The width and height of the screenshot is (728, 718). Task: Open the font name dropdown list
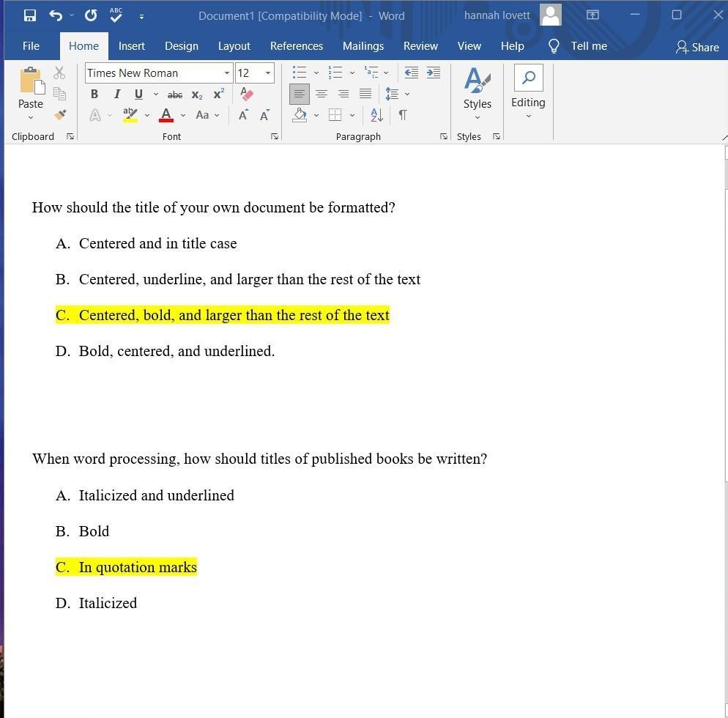click(x=226, y=73)
